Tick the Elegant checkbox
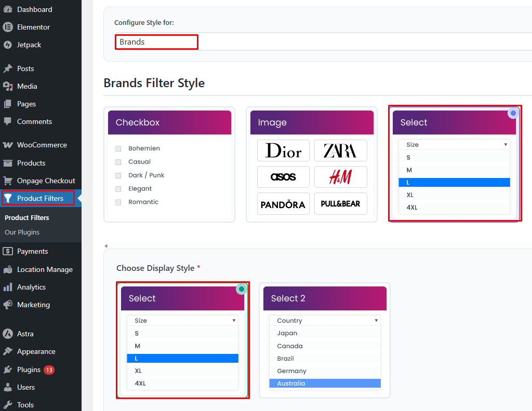Image resolution: width=532 pixels, height=411 pixels. (x=118, y=189)
